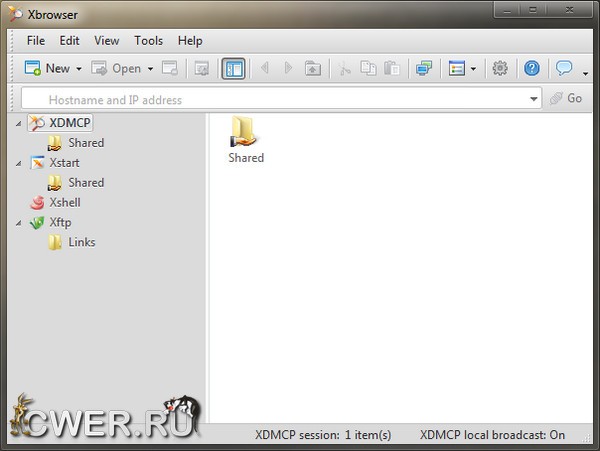Click the Xstart icon in the tree
Image resolution: width=600 pixels, height=451 pixels.
pyautogui.click(x=37, y=162)
